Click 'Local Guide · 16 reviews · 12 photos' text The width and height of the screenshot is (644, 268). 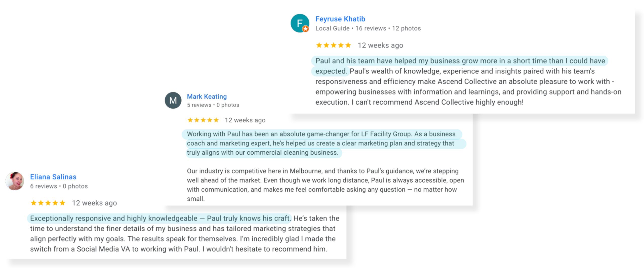click(368, 28)
